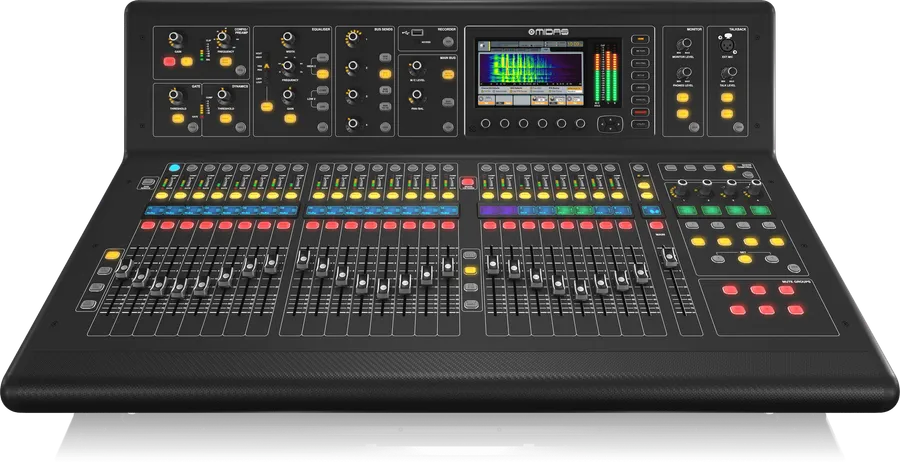Toggle the red 48V button under preamp Gain

(x=169, y=61)
